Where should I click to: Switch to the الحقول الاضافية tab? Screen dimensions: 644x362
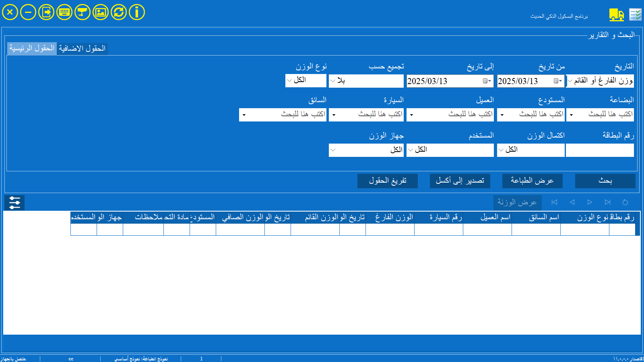click(82, 49)
